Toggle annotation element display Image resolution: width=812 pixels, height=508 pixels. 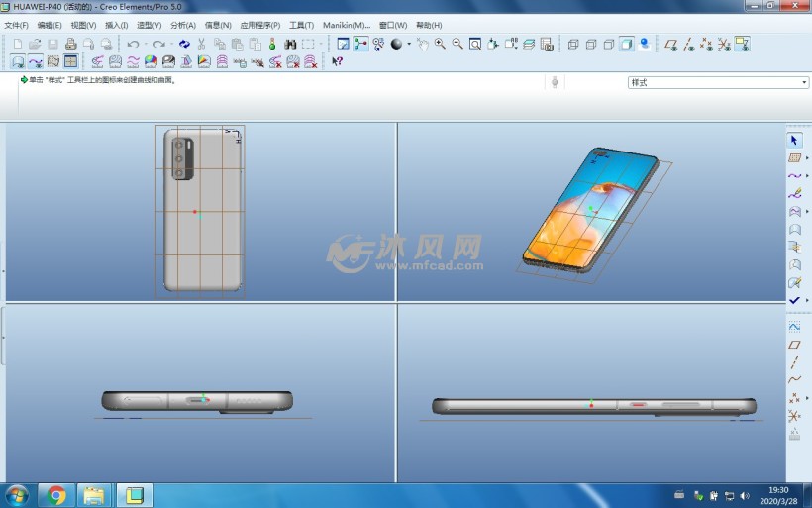[x=742, y=44]
